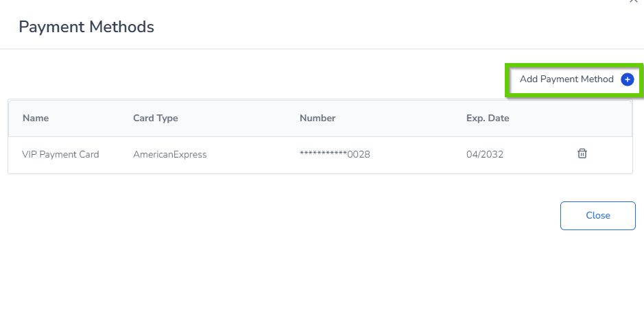The height and width of the screenshot is (311, 644).
Task: Click the Card Type column header
Action: (x=155, y=118)
